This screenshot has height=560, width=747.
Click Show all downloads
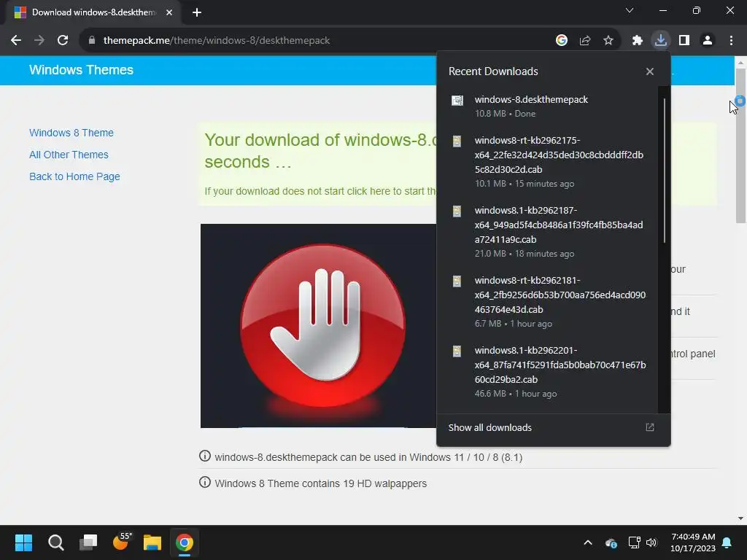(489, 427)
